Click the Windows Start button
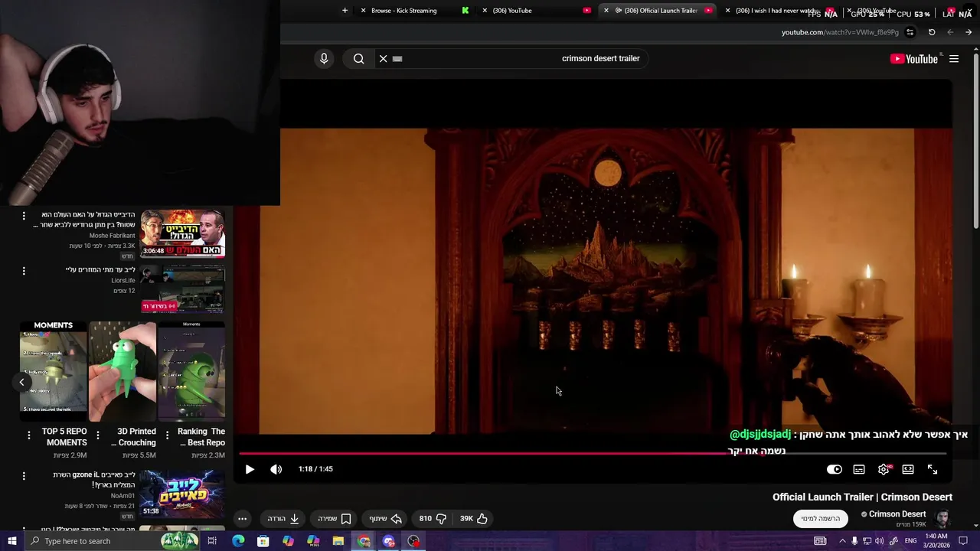This screenshot has height=551, width=980. (x=11, y=541)
